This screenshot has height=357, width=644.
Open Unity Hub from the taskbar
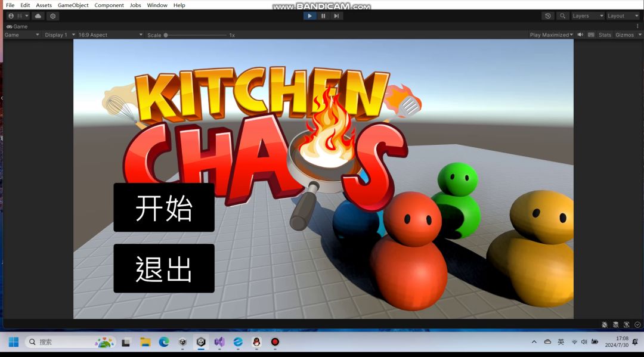click(x=182, y=342)
